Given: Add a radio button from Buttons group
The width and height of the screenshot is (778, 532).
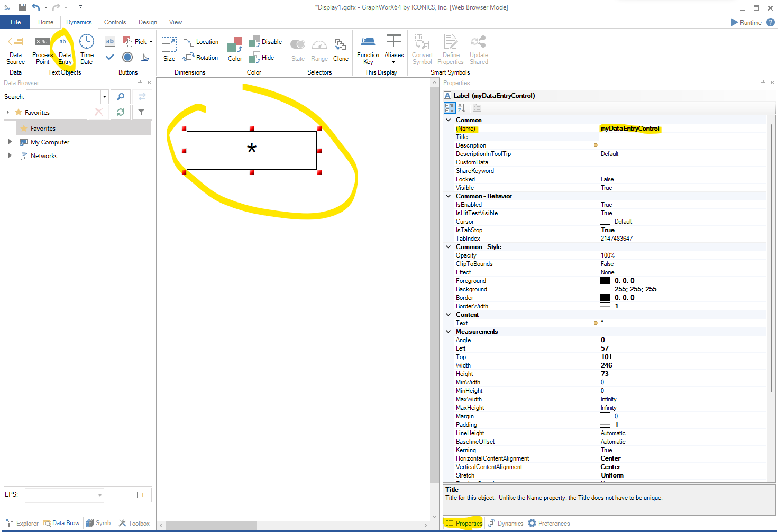Looking at the screenshot, I should coord(127,57).
